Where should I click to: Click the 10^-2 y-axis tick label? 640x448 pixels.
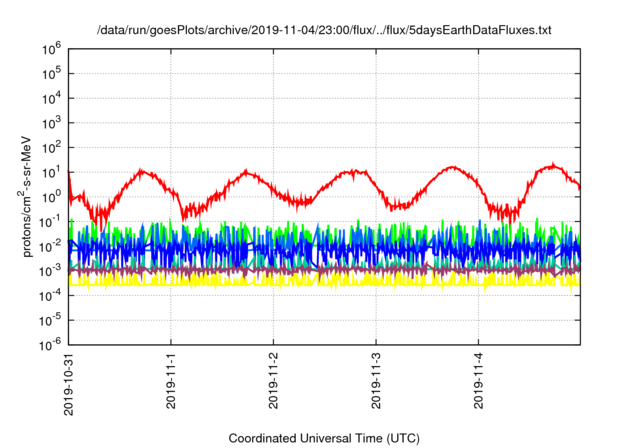(x=51, y=246)
